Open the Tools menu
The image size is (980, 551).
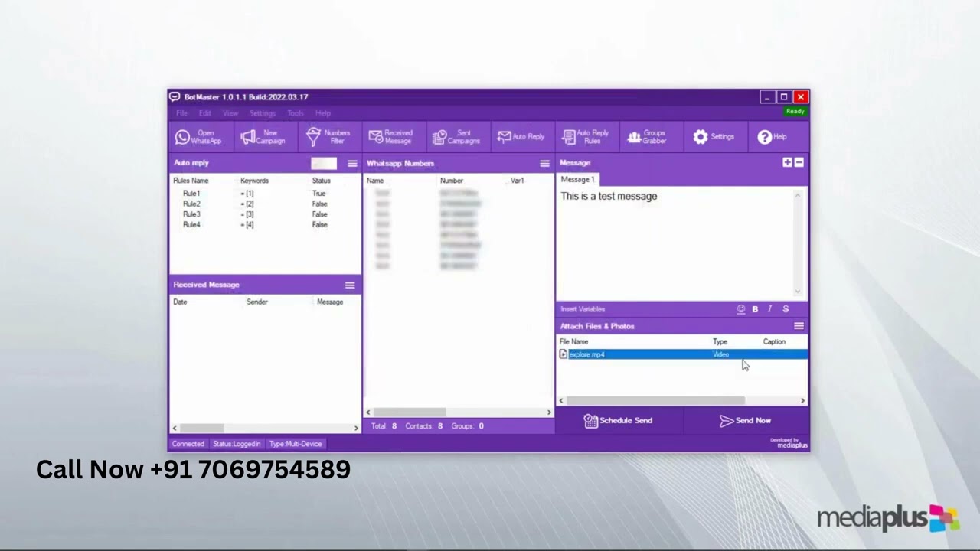(x=296, y=113)
